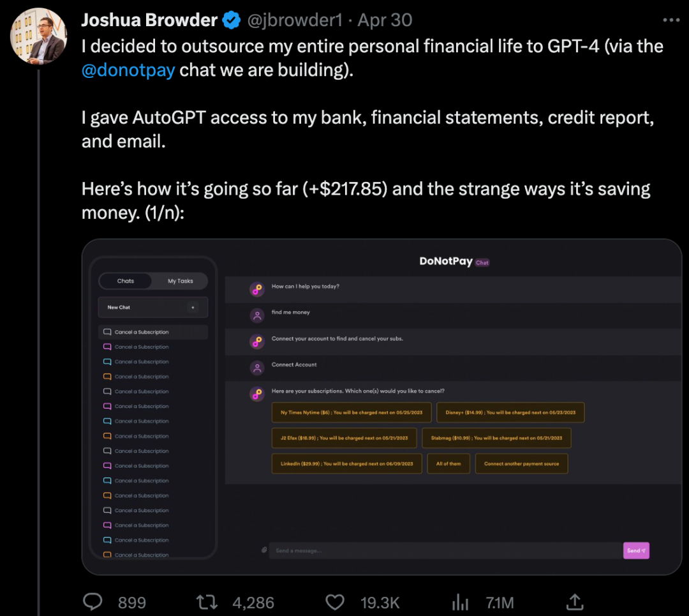Choose the All of them option
The height and width of the screenshot is (616, 689).
pyautogui.click(x=448, y=463)
